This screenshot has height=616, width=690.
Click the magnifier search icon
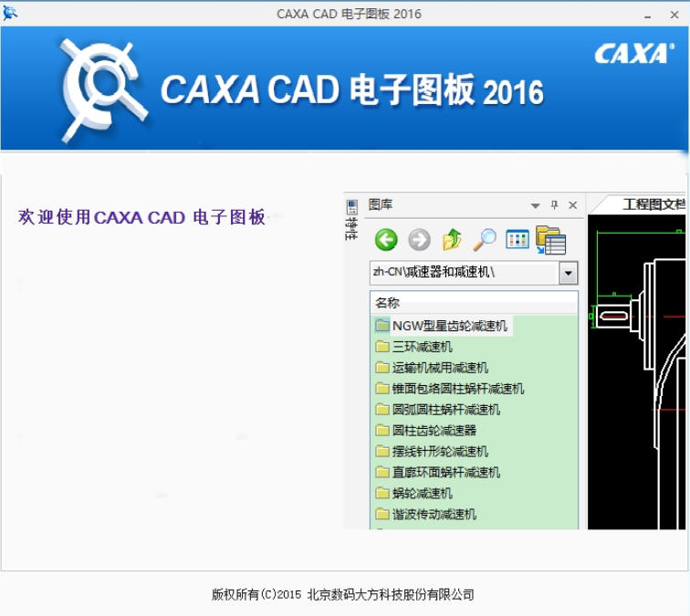484,240
